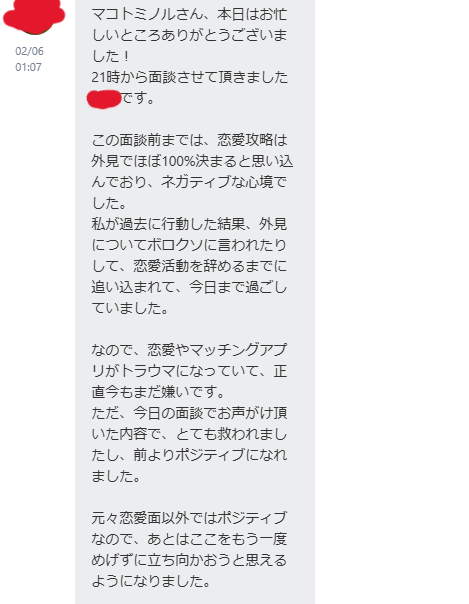469x604 pixels.
Task: Click the line 21時から面談させて頂きました
Action: 189,77
